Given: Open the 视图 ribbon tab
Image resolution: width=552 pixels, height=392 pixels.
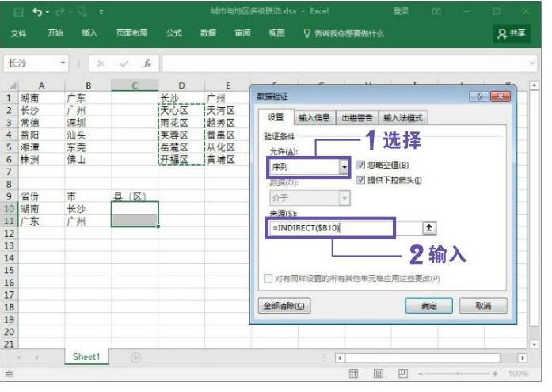Looking at the screenshot, I should pos(276,33).
